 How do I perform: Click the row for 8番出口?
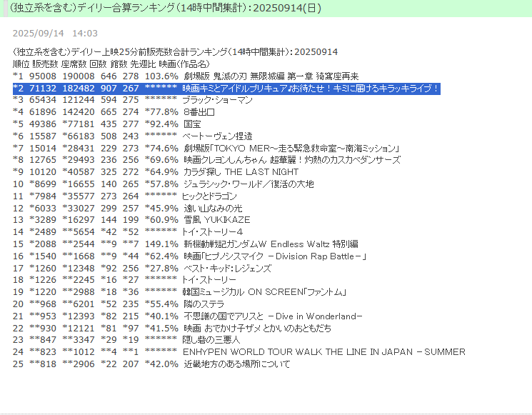[114, 112]
